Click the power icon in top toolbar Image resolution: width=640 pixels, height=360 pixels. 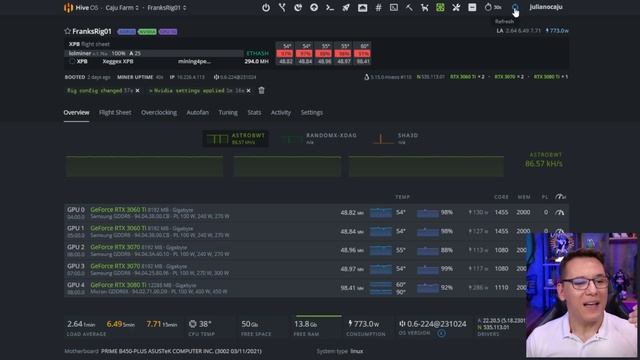(x=266, y=7)
